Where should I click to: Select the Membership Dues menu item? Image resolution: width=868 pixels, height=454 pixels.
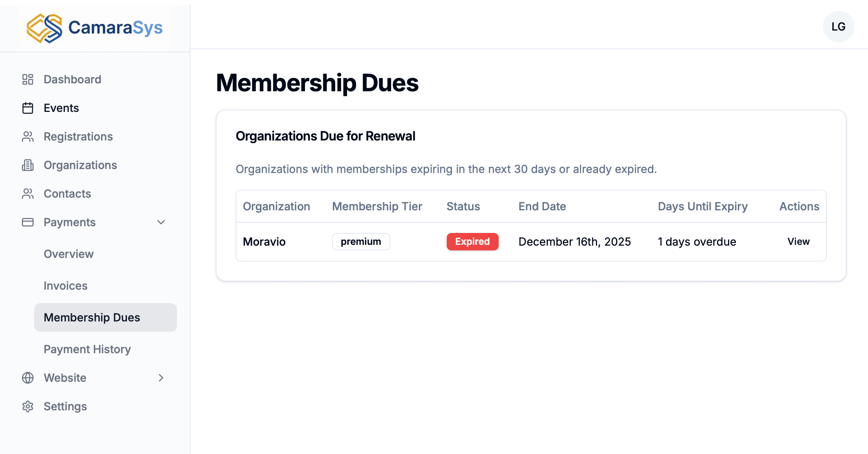coord(92,317)
